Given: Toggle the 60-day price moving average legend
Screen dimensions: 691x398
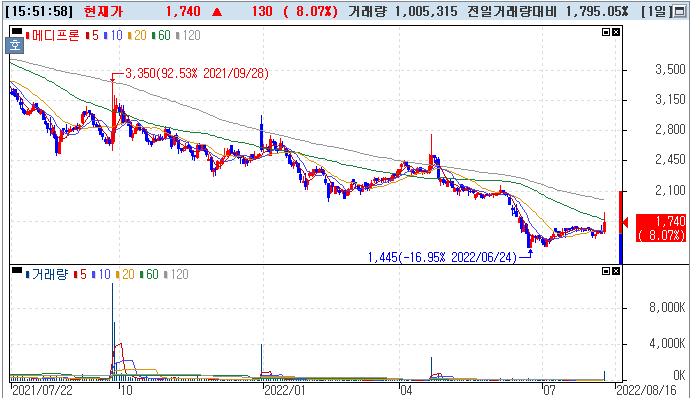Looking at the screenshot, I should pos(161,35).
